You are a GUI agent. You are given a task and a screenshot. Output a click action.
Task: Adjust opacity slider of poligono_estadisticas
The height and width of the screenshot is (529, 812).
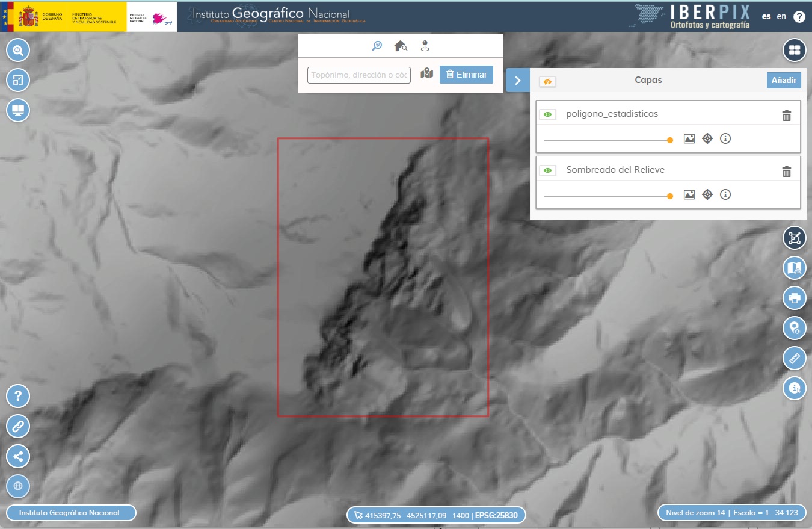click(607, 140)
